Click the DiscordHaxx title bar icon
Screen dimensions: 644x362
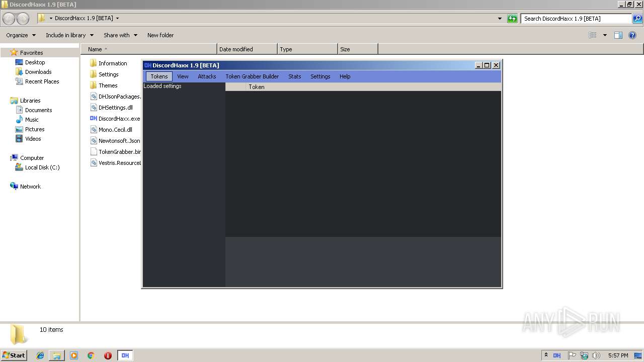(x=148, y=65)
